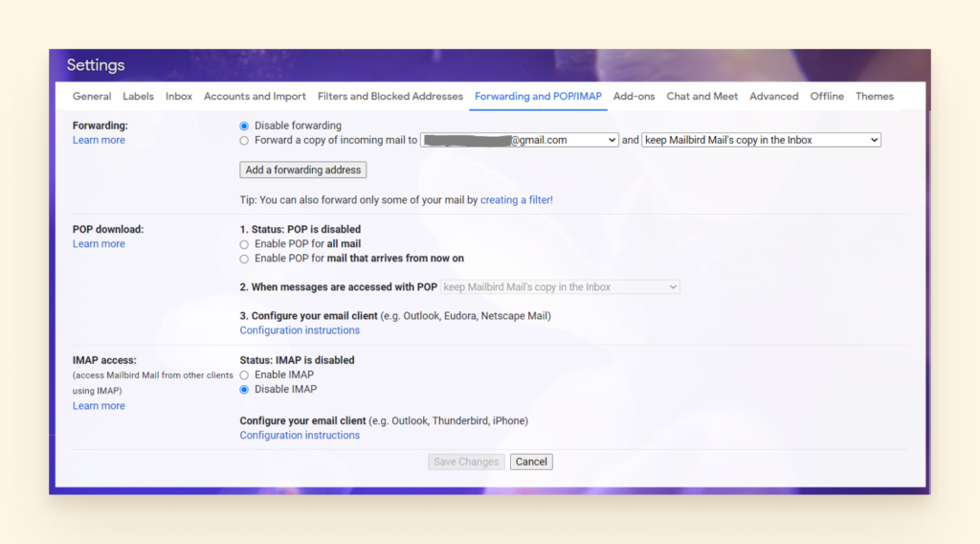Open the General settings tab
Image resolution: width=980 pixels, height=544 pixels.
coord(92,97)
